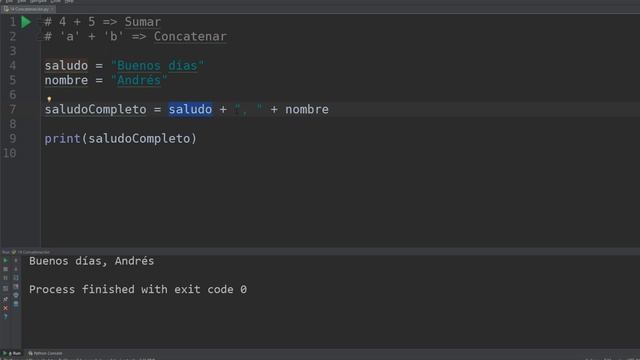The height and width of the screenshot is (360, 640).
Task: Click the nombre variable name on line 5
Action: 66,80
